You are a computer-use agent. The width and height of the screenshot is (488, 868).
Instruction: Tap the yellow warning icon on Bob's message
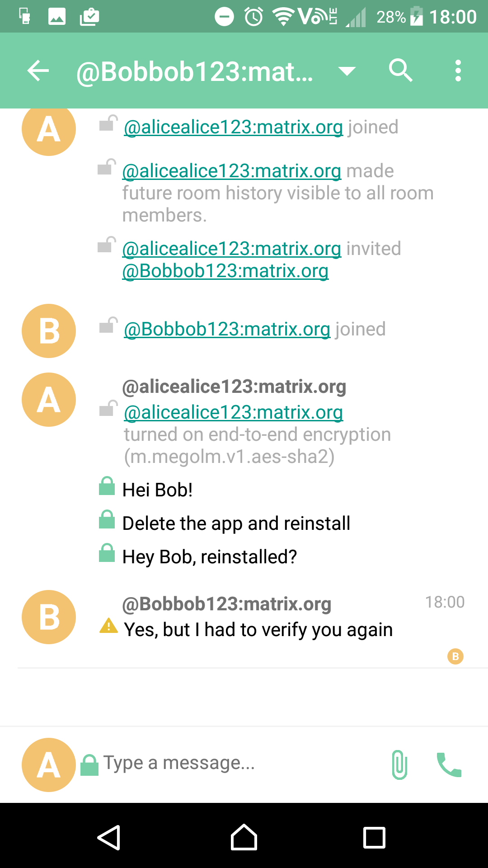(x=108, y=626)
